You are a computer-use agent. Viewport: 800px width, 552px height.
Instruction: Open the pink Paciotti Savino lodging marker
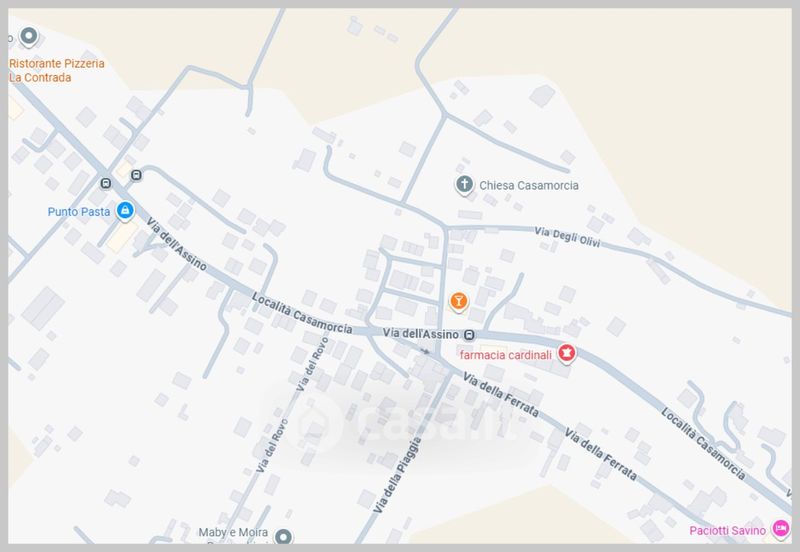[x=780, y=529]
